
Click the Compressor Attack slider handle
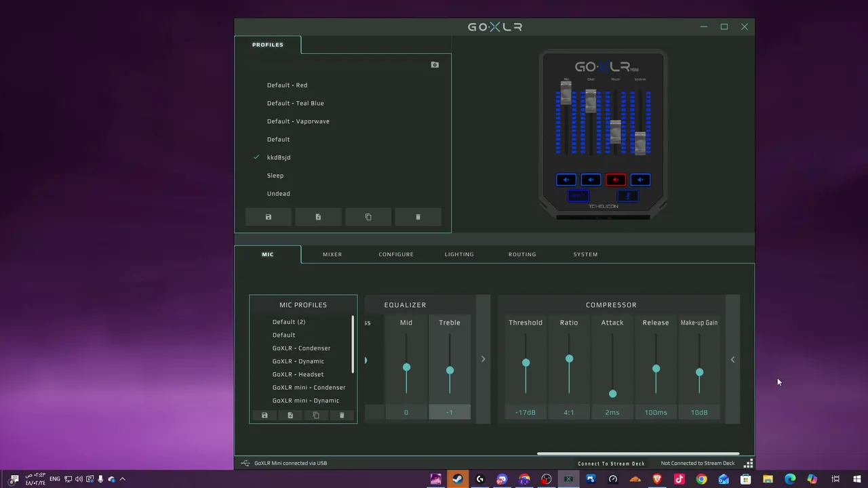(x=612, y=394)
